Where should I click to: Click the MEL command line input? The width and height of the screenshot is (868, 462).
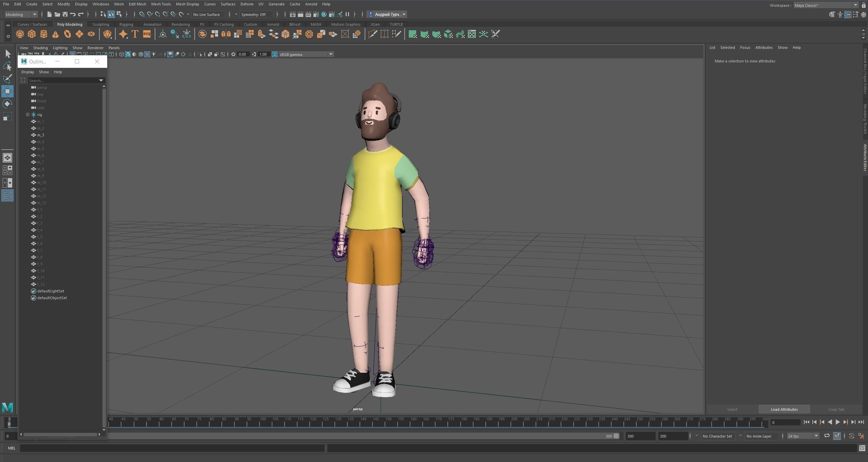tap(172, 448)
